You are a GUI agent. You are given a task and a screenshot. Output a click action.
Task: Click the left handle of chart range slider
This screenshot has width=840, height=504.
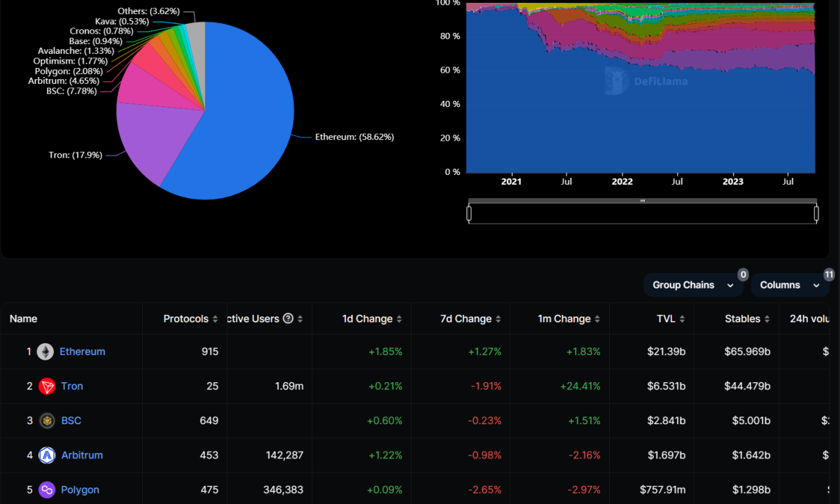pyautogui.click(x=469, y=213)
